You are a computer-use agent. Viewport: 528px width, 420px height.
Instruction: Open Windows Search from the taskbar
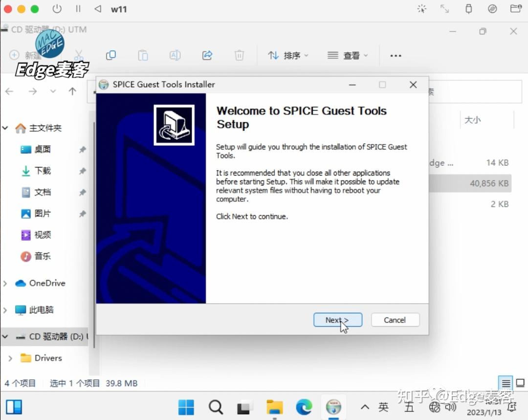216,406
